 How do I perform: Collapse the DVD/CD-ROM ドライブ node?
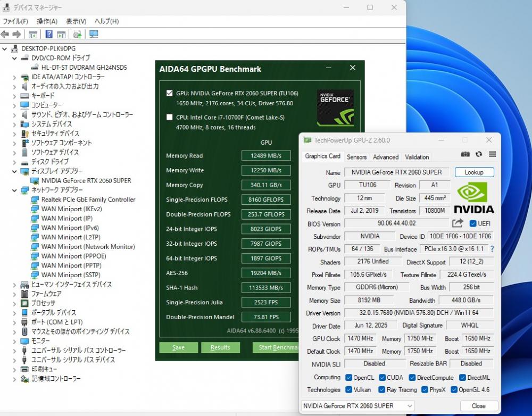coord(14,58)
